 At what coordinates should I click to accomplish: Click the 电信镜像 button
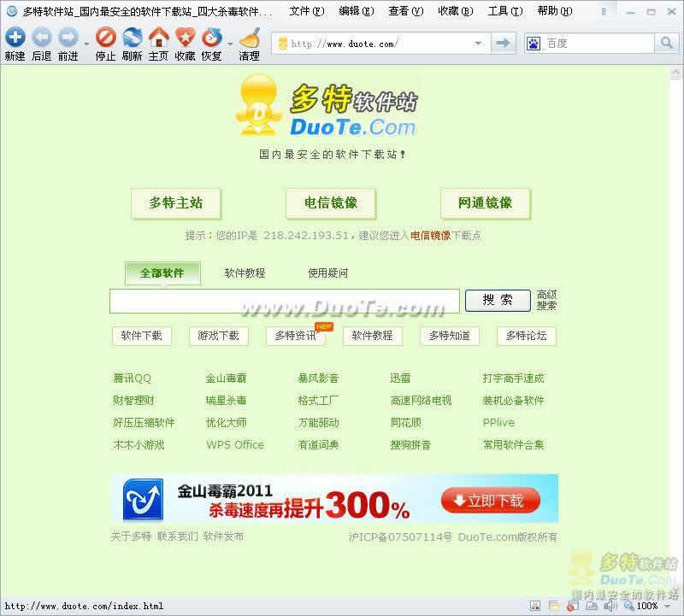pyautogui.click(x=331, y=203)
